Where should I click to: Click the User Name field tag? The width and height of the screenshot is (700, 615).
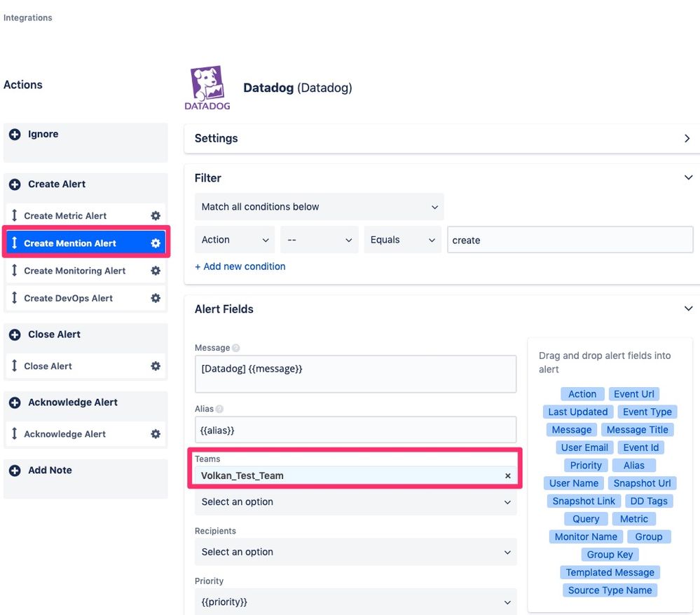(x=574, y=483)
